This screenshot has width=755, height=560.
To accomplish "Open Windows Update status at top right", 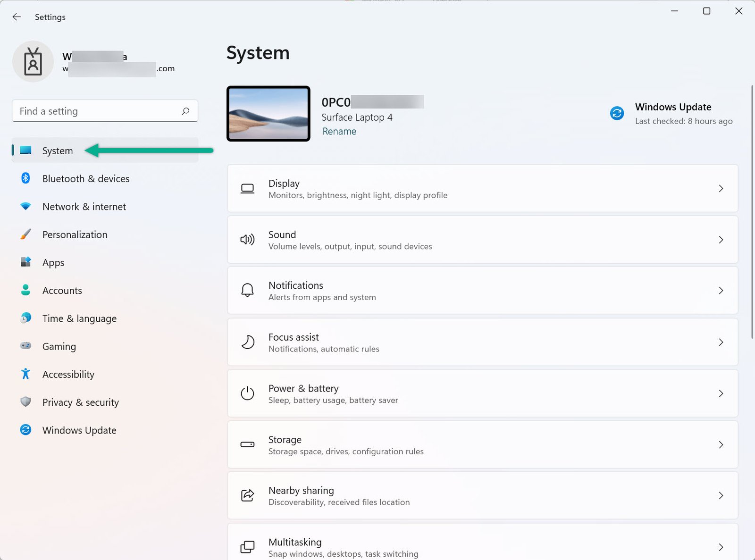I will pos(671,113).
